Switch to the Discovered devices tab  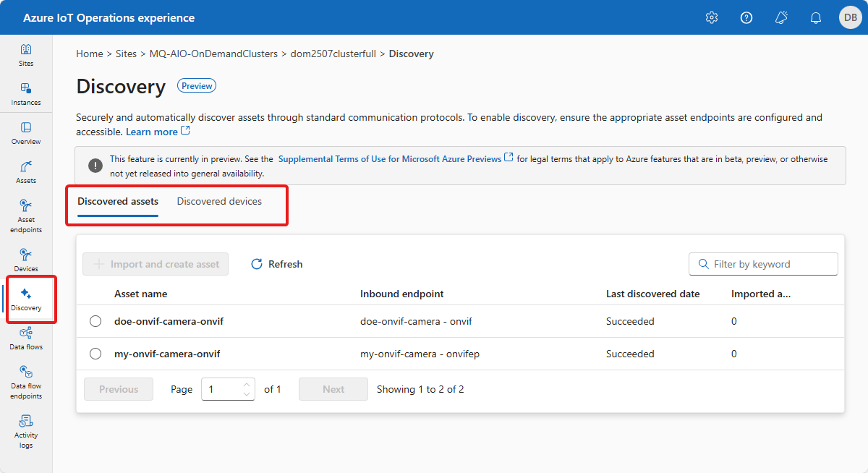(x=219, y=201)
